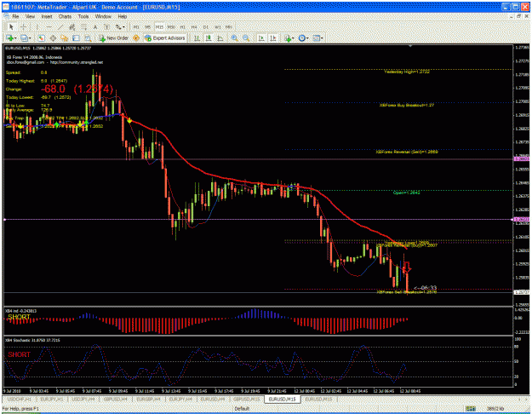532x414 pixels.
Task: Toggle the Expert Advisors button
Action: tap(165, 38)
